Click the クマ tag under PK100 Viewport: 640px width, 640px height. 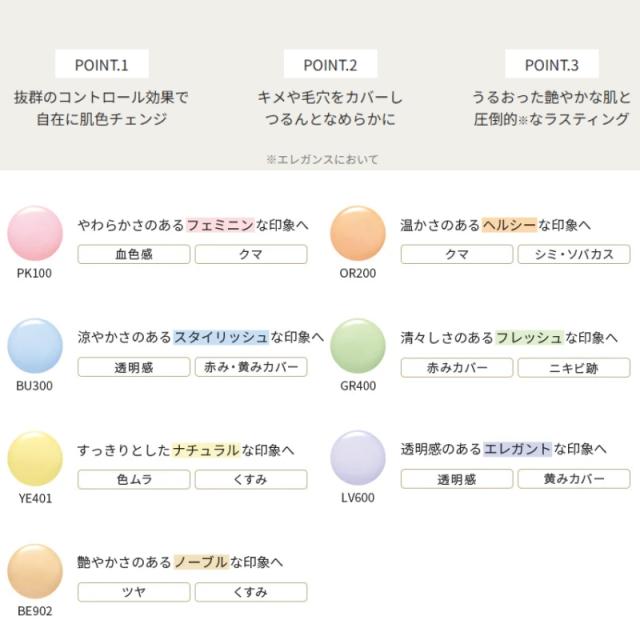coord(251,254)
